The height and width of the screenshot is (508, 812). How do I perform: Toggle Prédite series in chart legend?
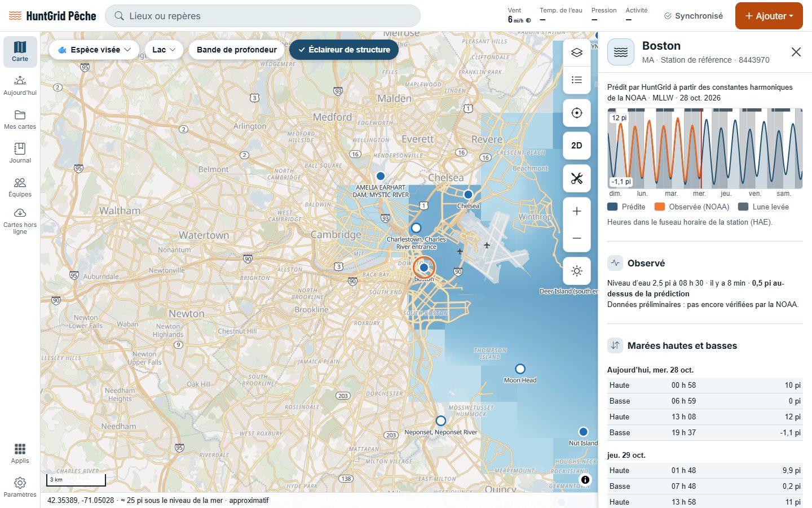click(x=626, y=207)
